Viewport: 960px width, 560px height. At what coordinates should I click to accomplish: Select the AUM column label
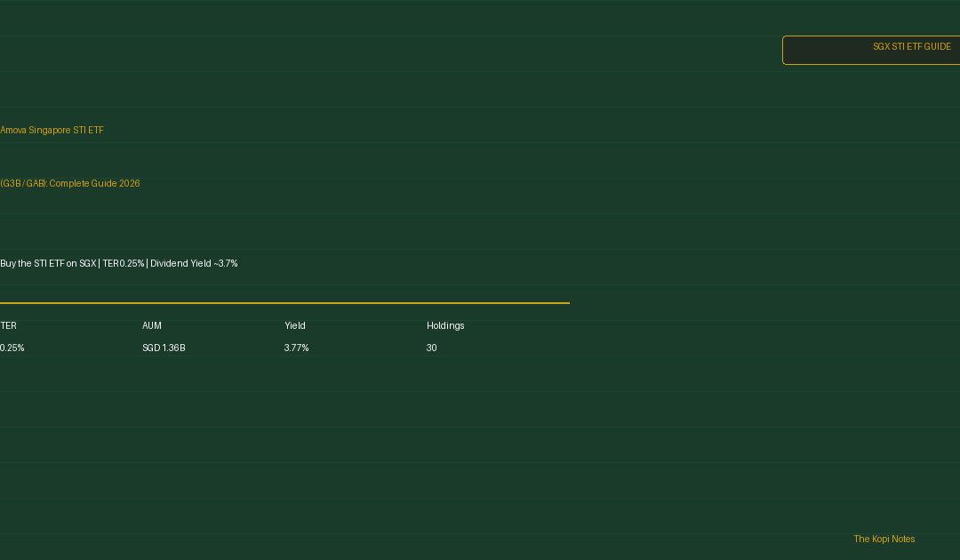pyautogui.click(x=152, y=325)
